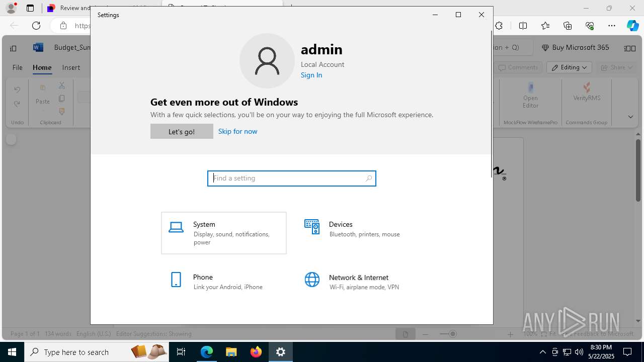The image size is (644, 362).
Task: Click Editor Suggestions: Showing status text
Action: point(154,334)
